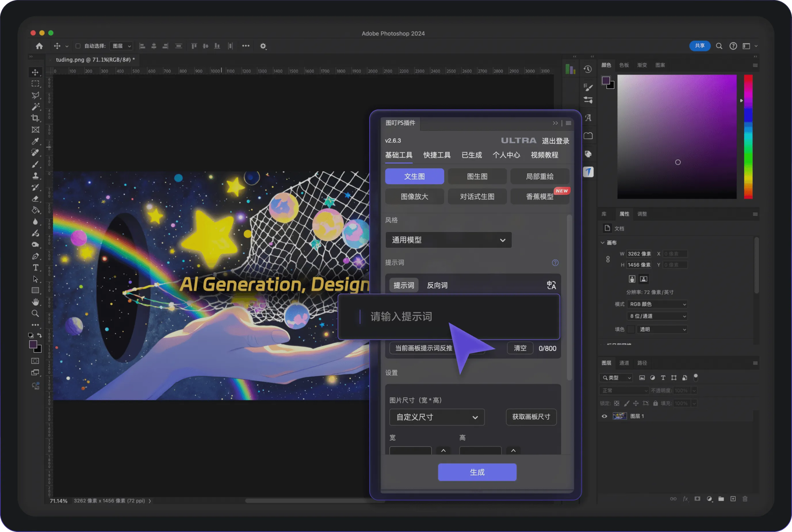Click the foreground color swatch in Color panel
This screenshot has height=532, width=792.
click(606, 81)
